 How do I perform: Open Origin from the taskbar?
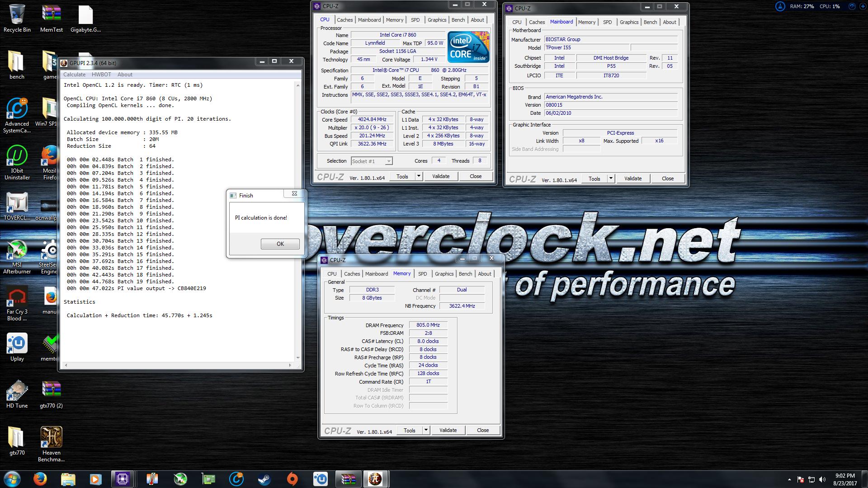point(292,479)
